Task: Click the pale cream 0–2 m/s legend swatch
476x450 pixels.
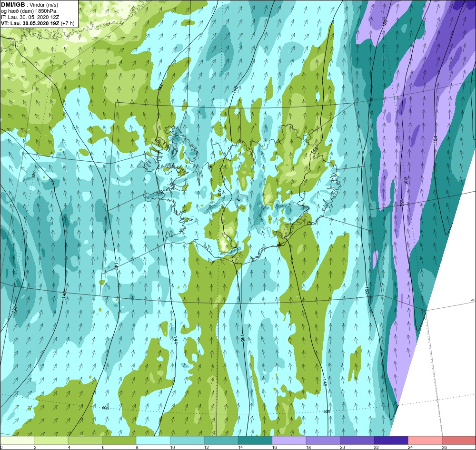Action: 17,440
